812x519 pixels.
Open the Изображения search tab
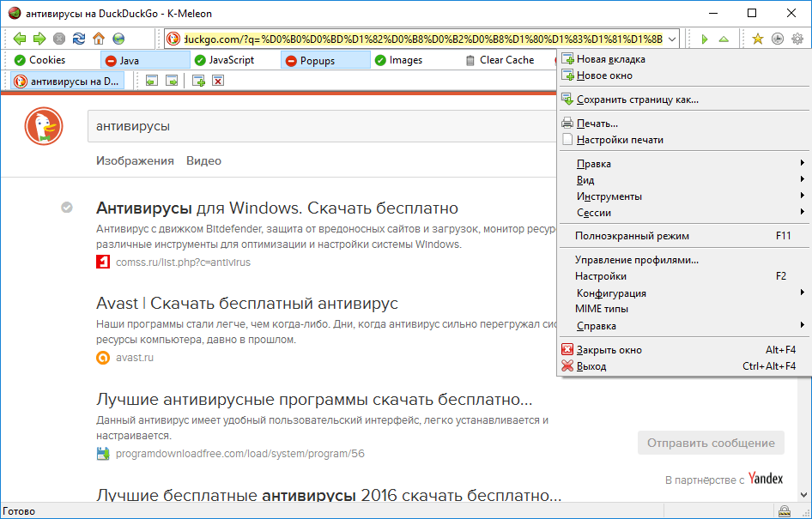pos(135,161)
